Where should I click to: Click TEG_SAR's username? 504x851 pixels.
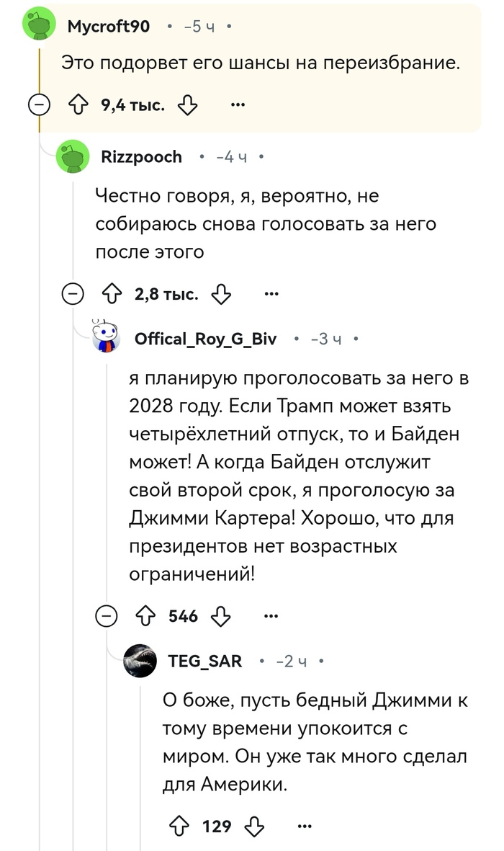point(204,661)
